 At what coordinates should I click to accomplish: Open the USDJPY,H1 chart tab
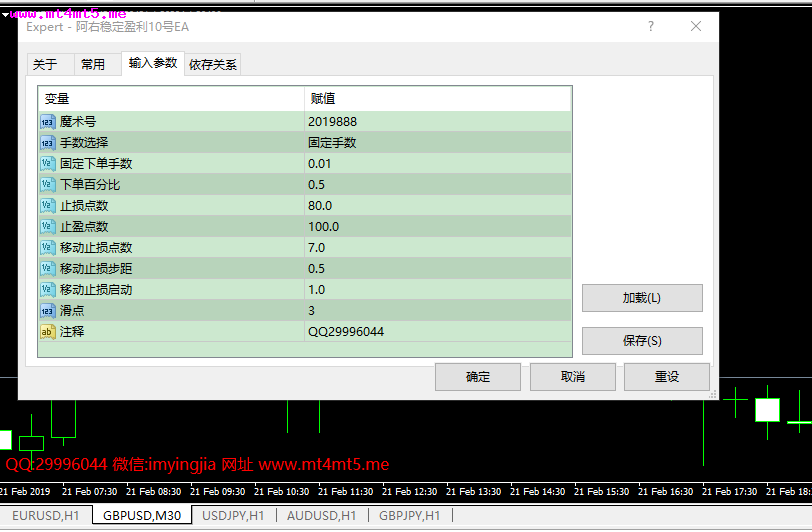click(x=233, y=516)
